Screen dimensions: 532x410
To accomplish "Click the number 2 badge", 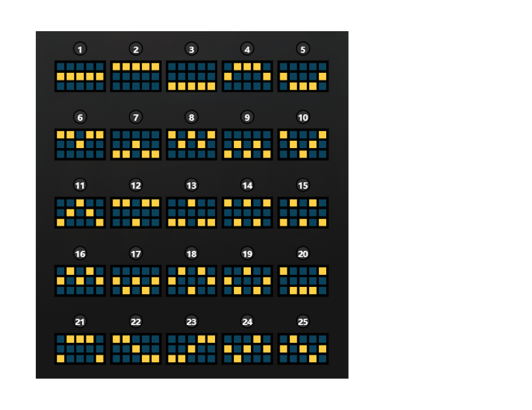I will click(x=136, y=49).
